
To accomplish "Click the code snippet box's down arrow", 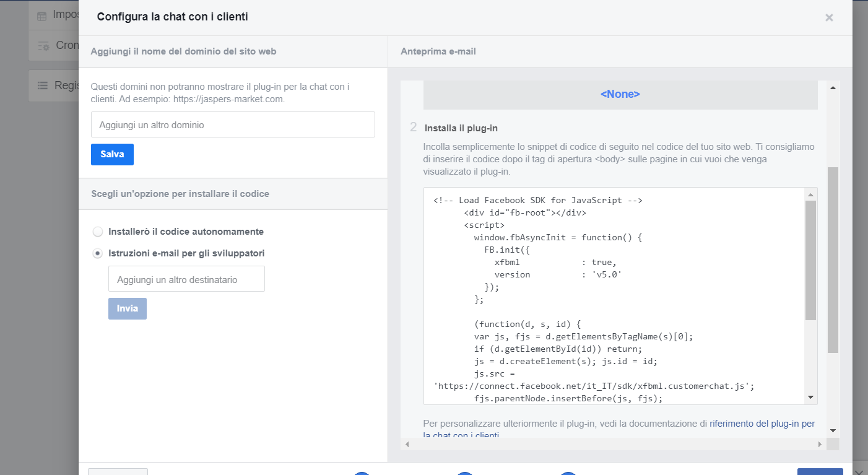I will [x=810, y=397].
